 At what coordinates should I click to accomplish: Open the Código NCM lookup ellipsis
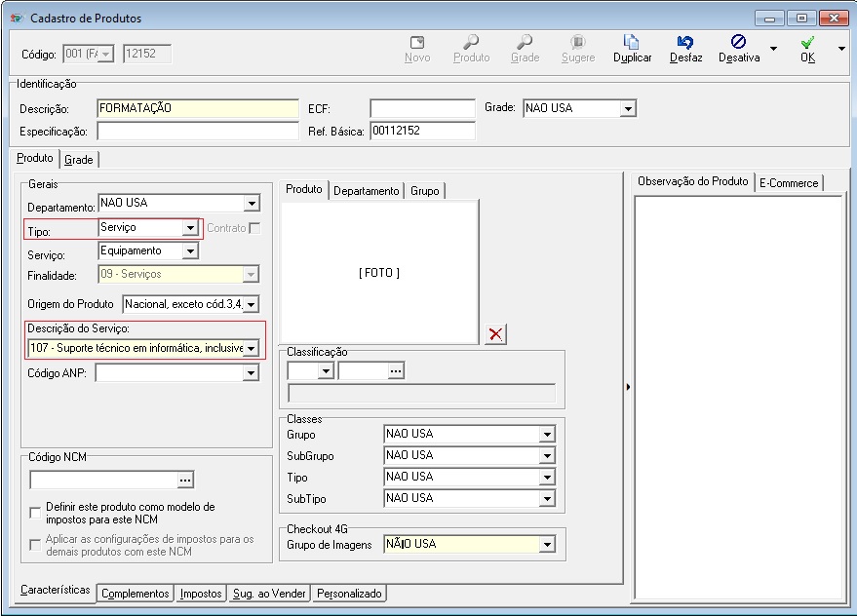click(185, 480)
